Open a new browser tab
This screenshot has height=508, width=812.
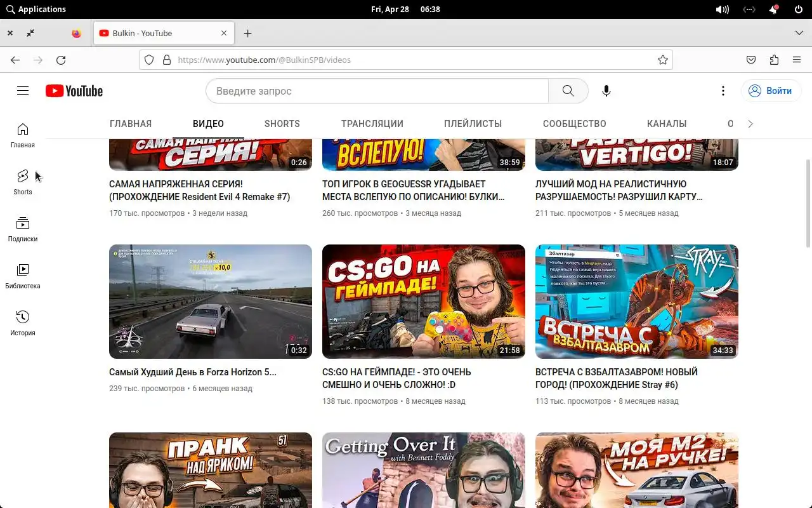point(248,33)
